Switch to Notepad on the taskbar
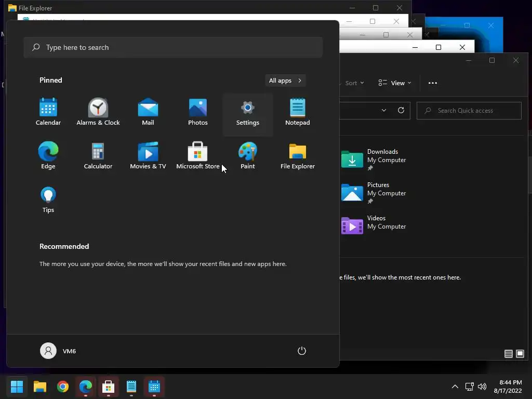The height and width of the screenshot is (399, 532). pyautogui.click(x=131, y=387)
